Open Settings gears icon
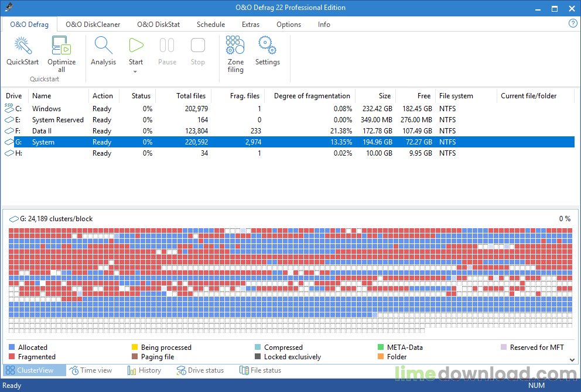The width and height of the screenshot is (581, 392). point(267,46)
